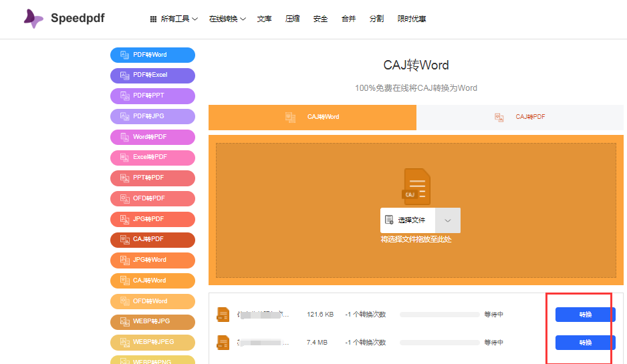Click the CAJ转PDF sidebar icon

tap(125, 239)
